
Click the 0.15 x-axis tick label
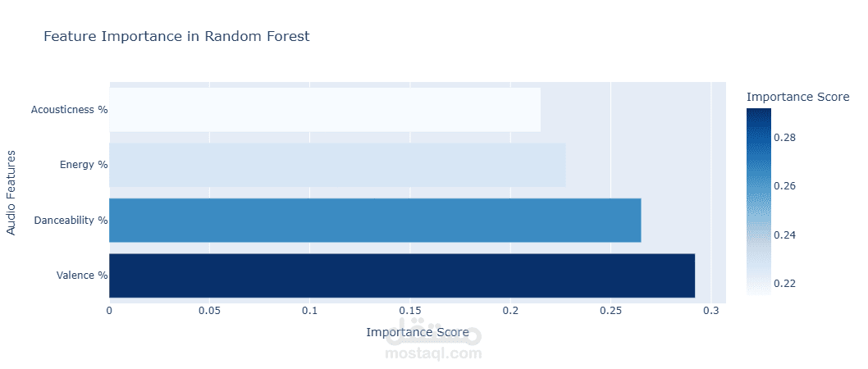coord(410,312)
